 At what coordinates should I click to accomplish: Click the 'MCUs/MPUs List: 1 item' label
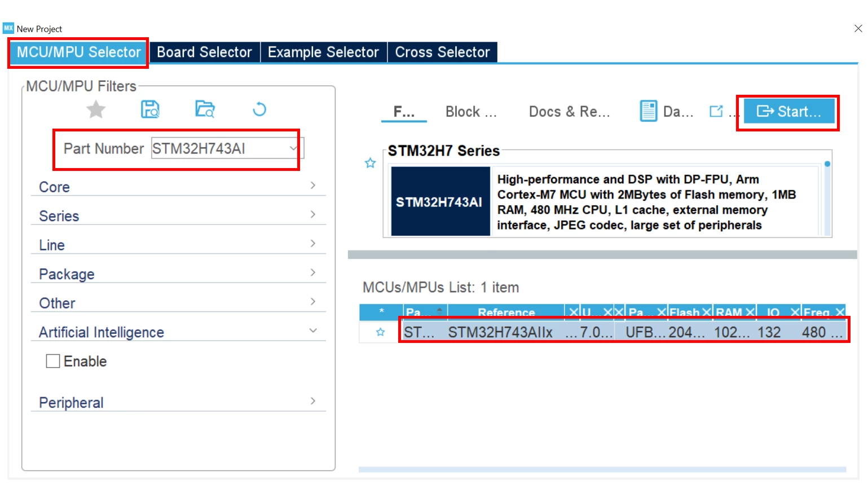click(440, 287)
